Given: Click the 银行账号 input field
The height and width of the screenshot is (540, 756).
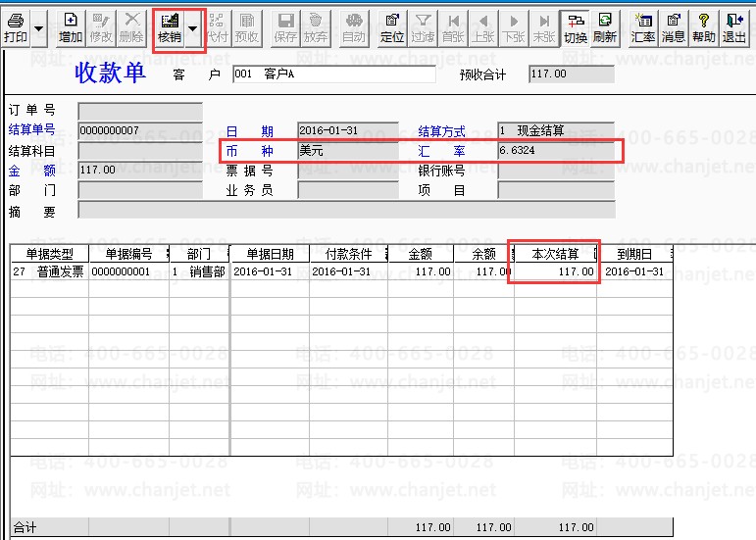Looking at the screenshot, I should pyautogui.click(x=556, y=171).
